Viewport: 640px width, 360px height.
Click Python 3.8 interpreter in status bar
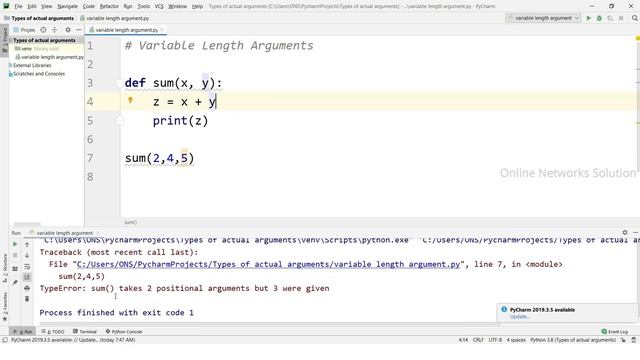[x=573, y=340]
